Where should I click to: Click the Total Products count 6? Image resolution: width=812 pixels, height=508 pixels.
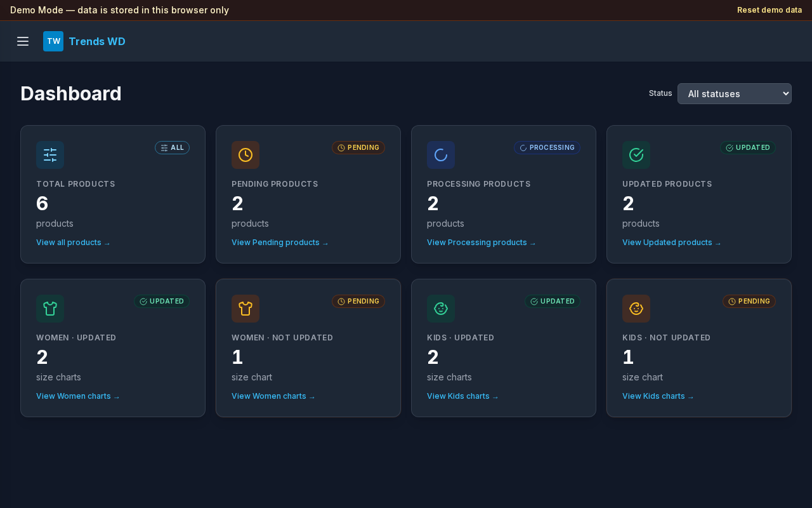[x=43, y=203]
